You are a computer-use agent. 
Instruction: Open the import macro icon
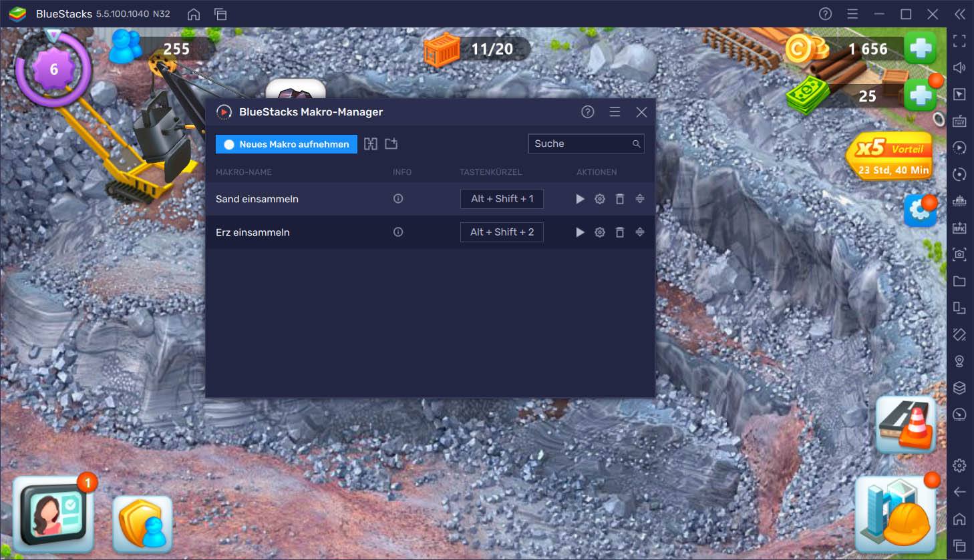click(391, 144)
